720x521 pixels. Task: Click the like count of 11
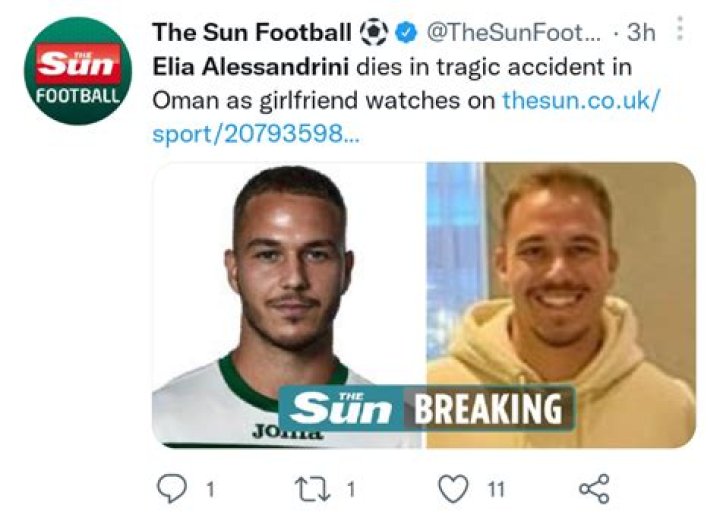click(x=494, y=489)
